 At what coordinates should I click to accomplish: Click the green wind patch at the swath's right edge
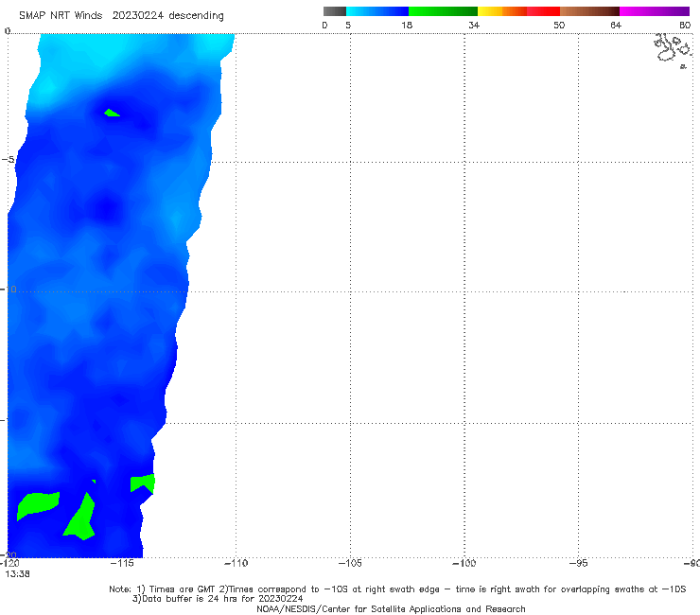pyautogui.click(x=143, y=483)
